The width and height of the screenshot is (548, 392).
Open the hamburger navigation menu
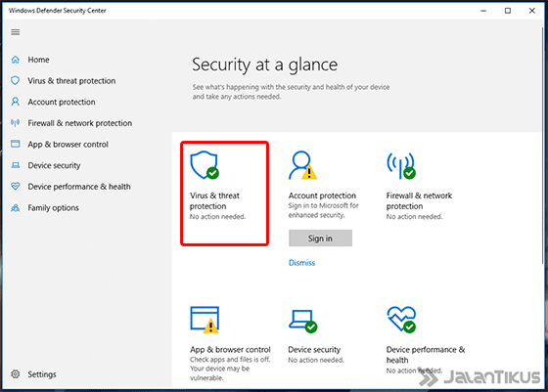15,32
